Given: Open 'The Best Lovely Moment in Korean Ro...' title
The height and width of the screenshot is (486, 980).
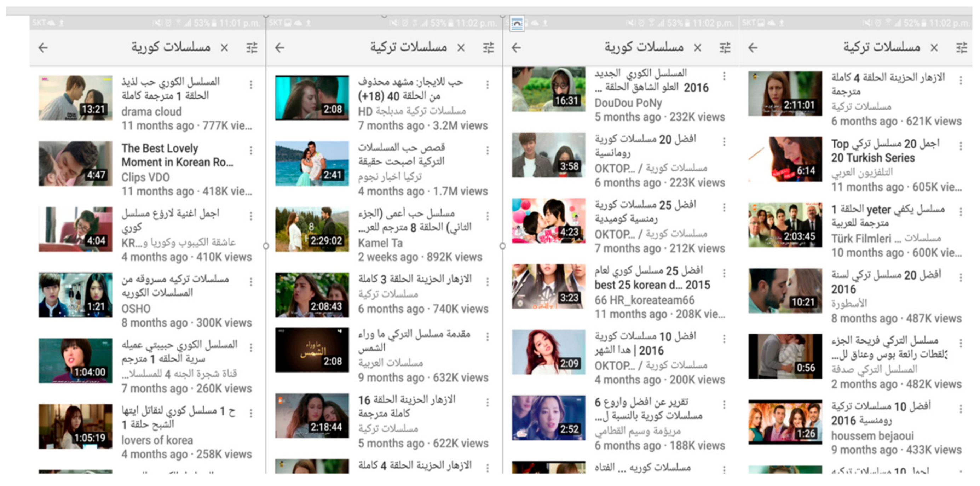Looking at the screenshot, I should 177,155.
